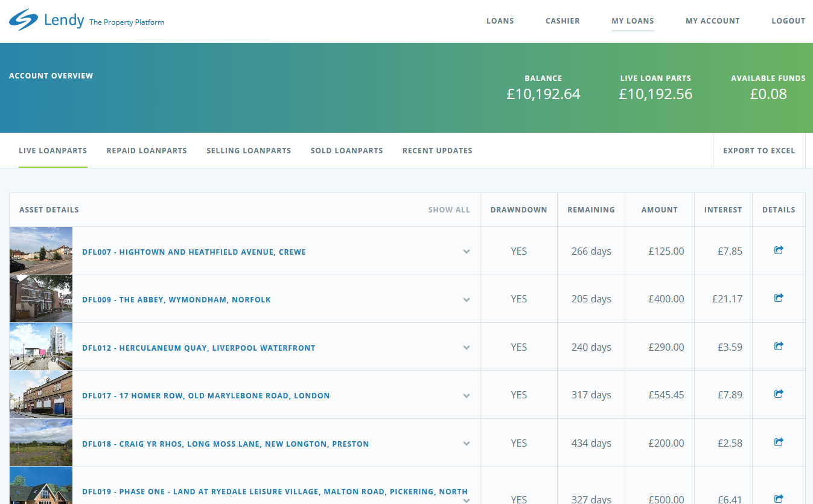813x504 pixels.
Task: Expand the DFL019 Ryedale Leisure Village chevron
Action: click(x=467, y=500)
